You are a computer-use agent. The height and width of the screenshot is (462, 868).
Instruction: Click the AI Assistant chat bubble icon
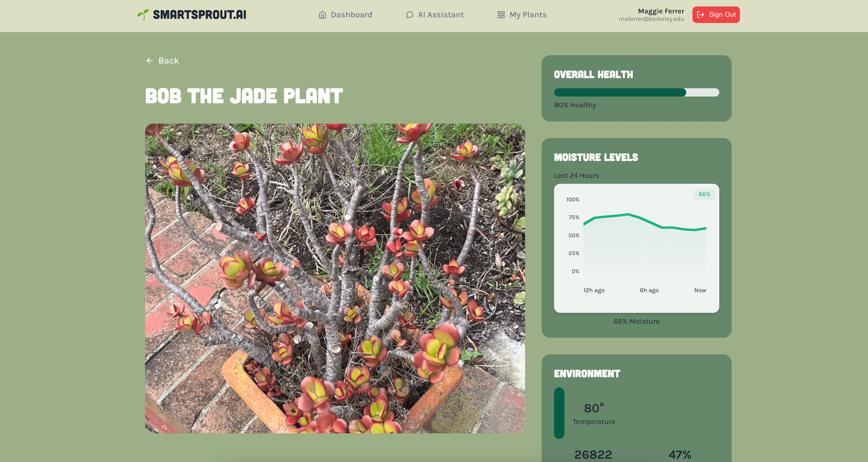click(x=409, y=15)
